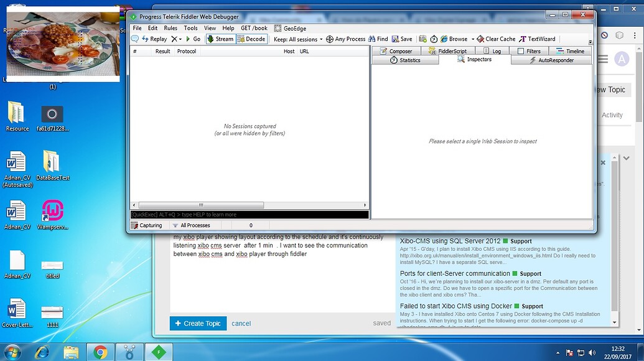Open Internet Explorer from the taskbar
This screenshot has width=644, height=361.
pos(42,352)
